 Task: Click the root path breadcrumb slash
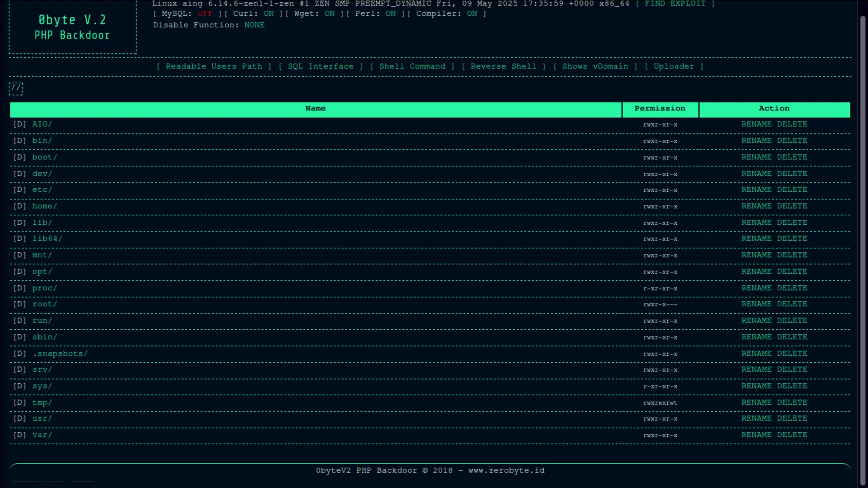[16, 88]
